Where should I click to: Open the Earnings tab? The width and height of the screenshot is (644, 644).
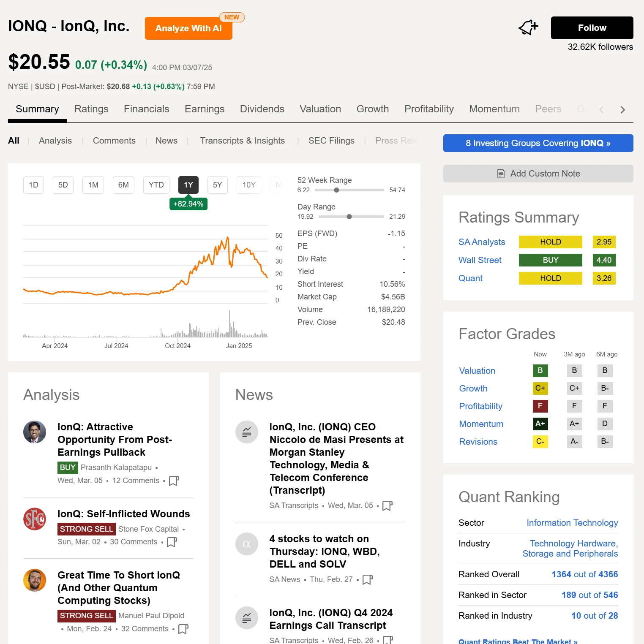[x=205, y=109]
